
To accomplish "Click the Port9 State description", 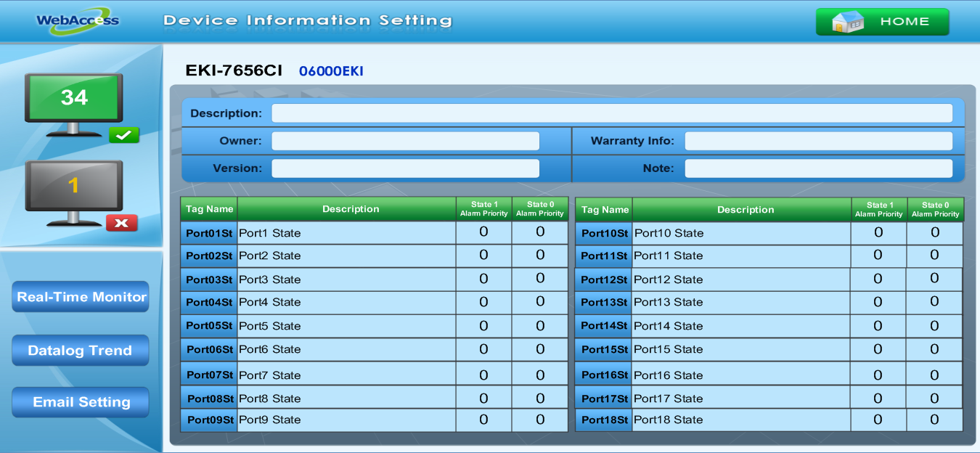I will click(346, 420).
